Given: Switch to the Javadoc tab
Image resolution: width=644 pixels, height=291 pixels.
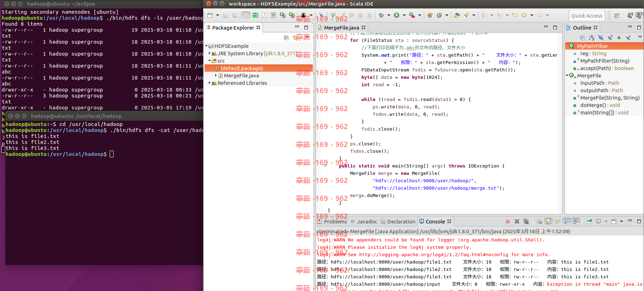Looking at the screenshot, I should (364, 222).
